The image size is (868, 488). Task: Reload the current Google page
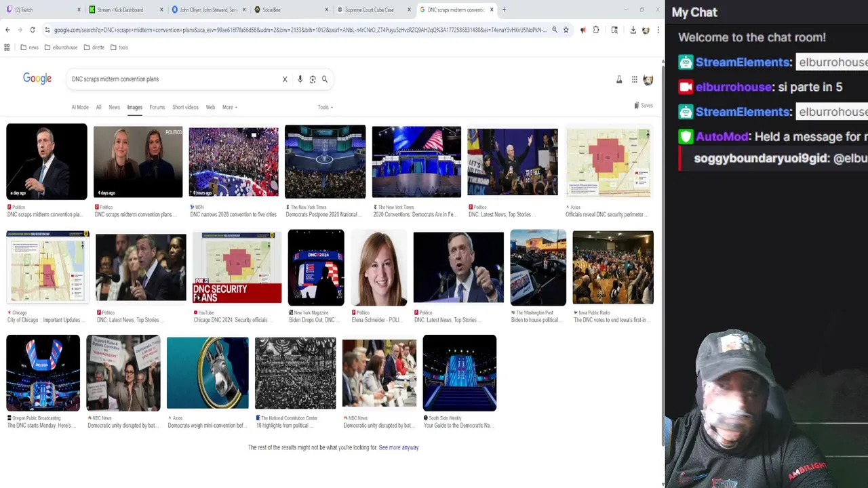[x=32, y=30]
